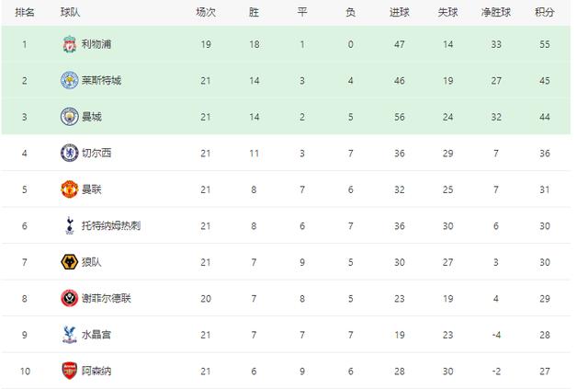Select the Manchester City crest icon
Viewport: 588px width, 389px height.
coord(69,117)
